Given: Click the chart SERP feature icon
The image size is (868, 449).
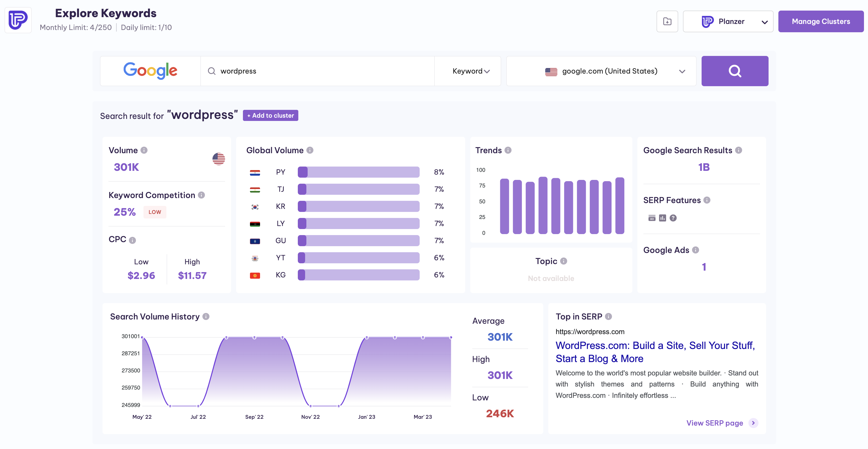Looking at the screenshot, I should [x=662, y=218].
